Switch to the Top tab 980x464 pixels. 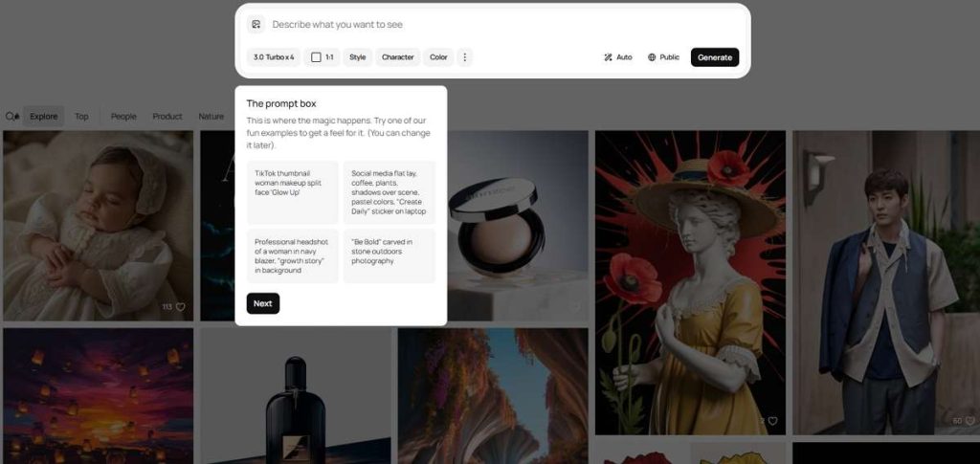tap(81, 117)
